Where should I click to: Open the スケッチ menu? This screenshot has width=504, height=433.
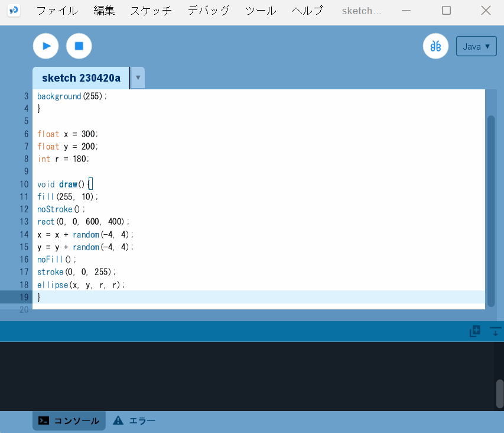click(151, 11)
